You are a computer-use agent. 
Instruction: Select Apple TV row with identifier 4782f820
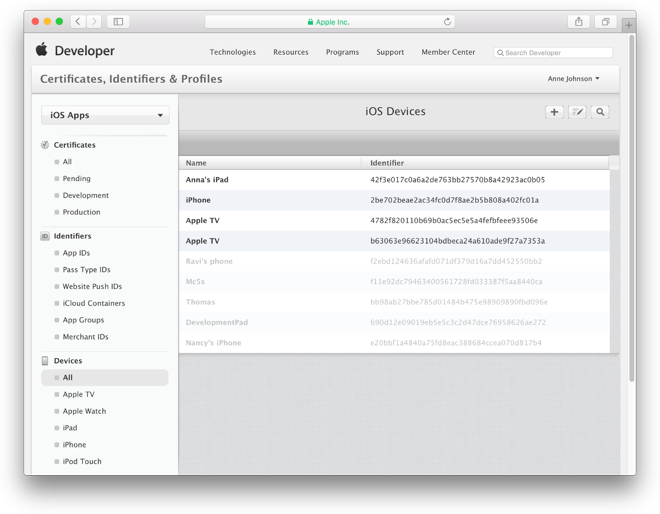(x=394, y=221)
